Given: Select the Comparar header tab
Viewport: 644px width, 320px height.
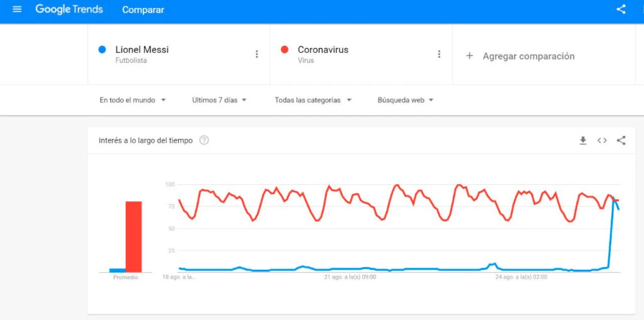Looking at the screenshot, I should click(143, 10).
